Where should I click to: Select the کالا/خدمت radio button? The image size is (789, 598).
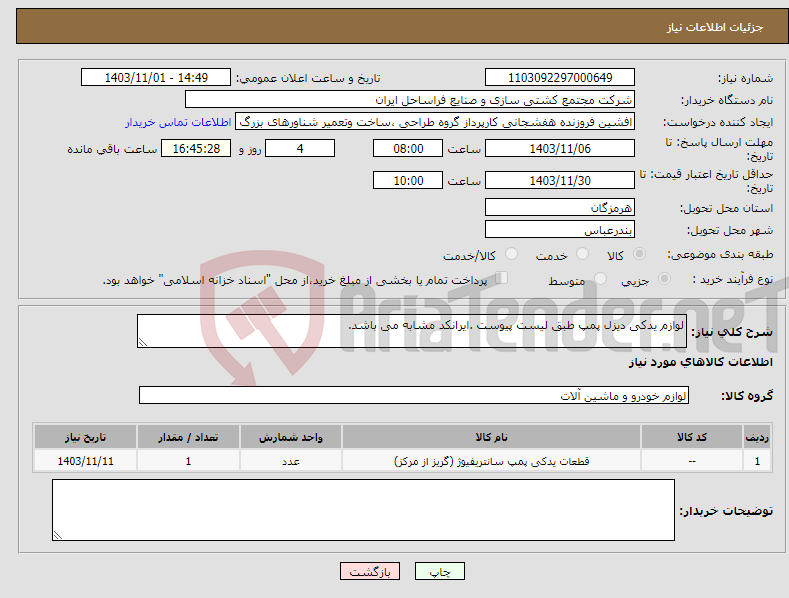tap(511, 254)
